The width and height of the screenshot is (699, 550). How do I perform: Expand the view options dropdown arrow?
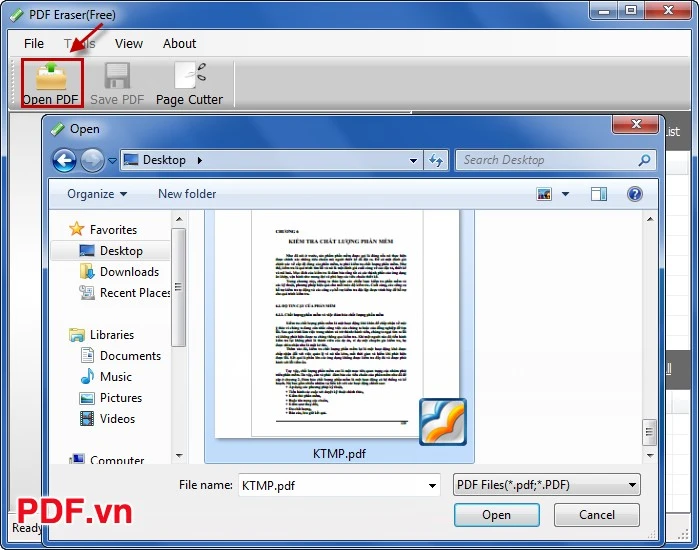[565, 194]
